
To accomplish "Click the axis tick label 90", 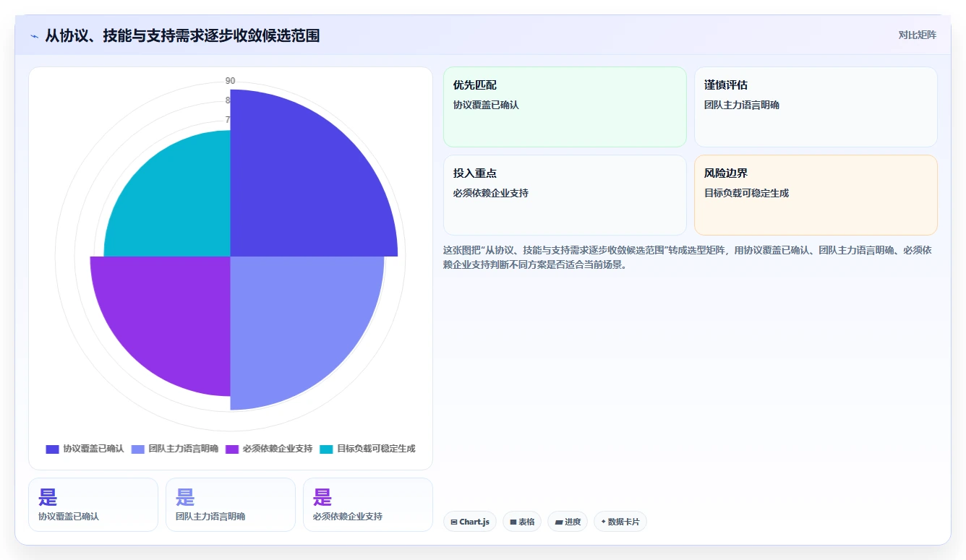I will 230,81.
